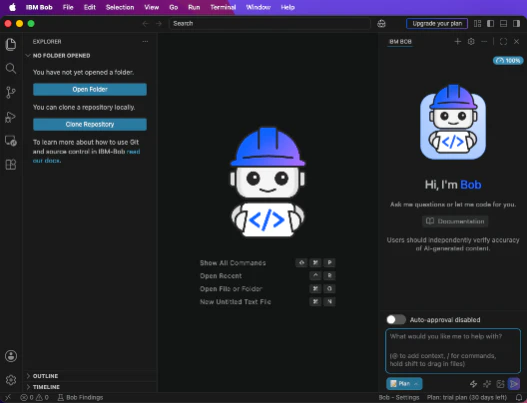
Task: Click the trial plan status text
Action: tap(467, 398)
